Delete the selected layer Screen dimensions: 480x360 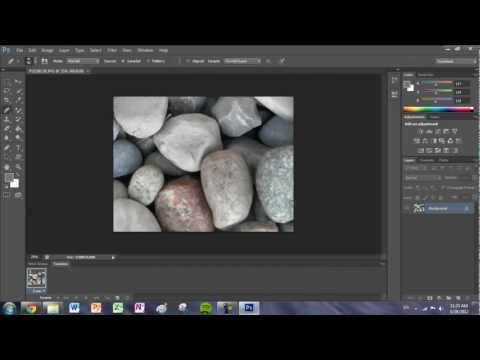[x=467, y=298]
